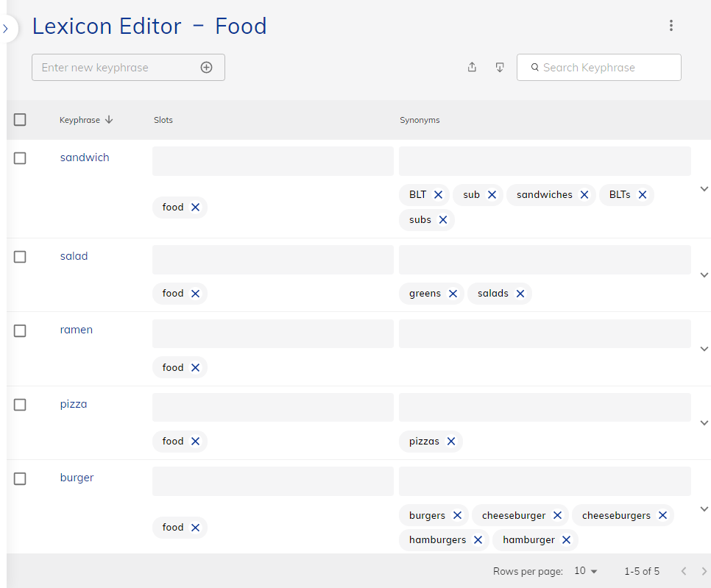Click the add keyphrase plus icon
This screenshot has width=711, height=588.
click(206, 68)
